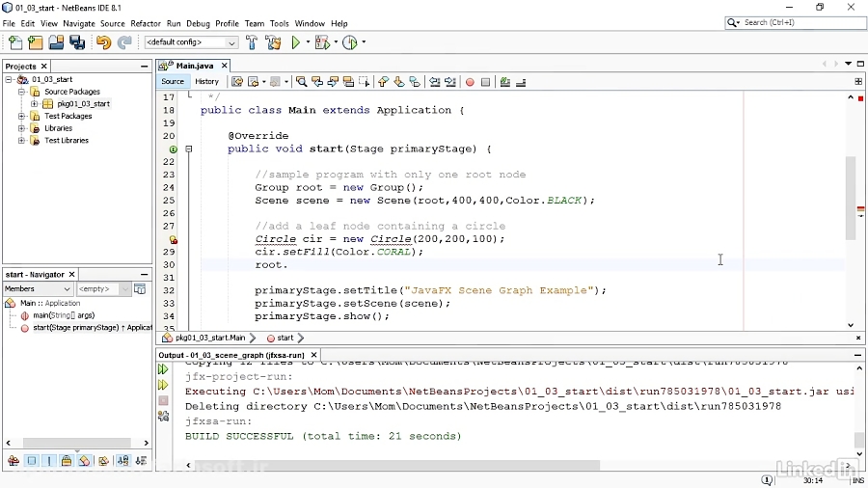Re-run the build in Output panel

click(x=163, y=369)
